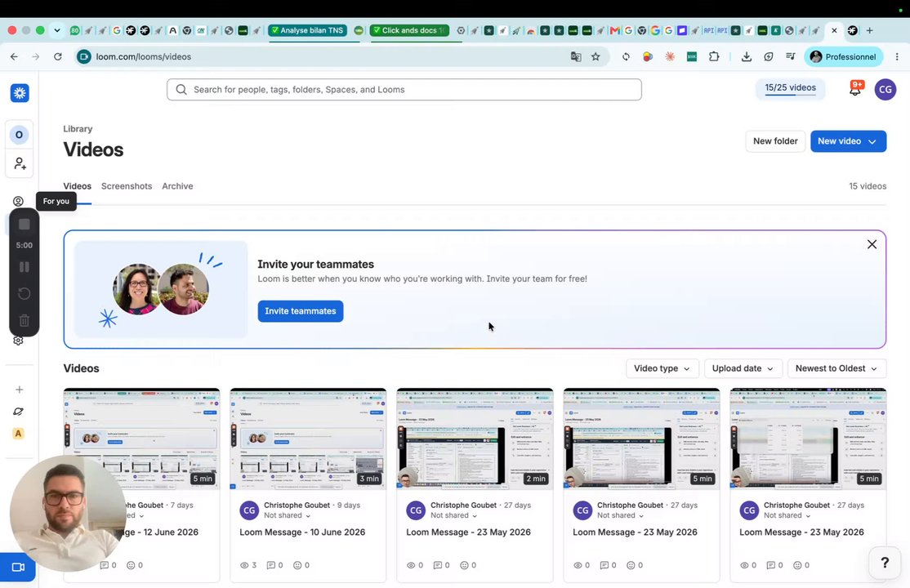Switch to the Videos tab

(x=77, y=186)
